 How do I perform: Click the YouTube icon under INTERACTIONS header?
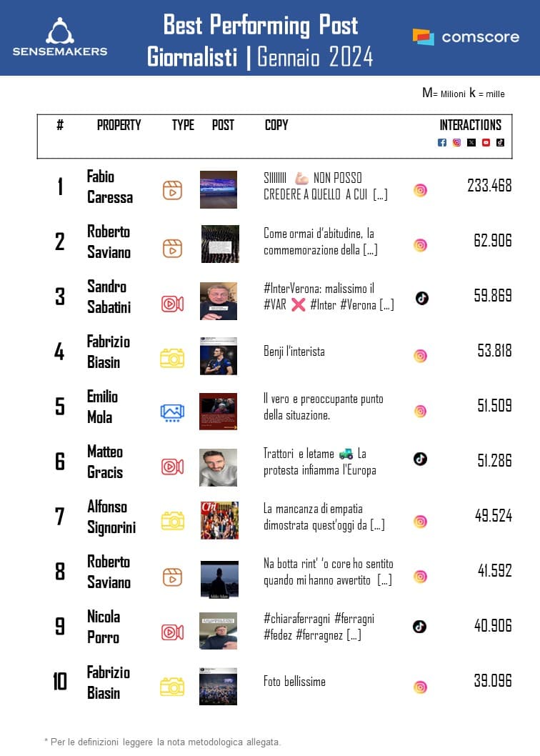click(x=486, y=142)
